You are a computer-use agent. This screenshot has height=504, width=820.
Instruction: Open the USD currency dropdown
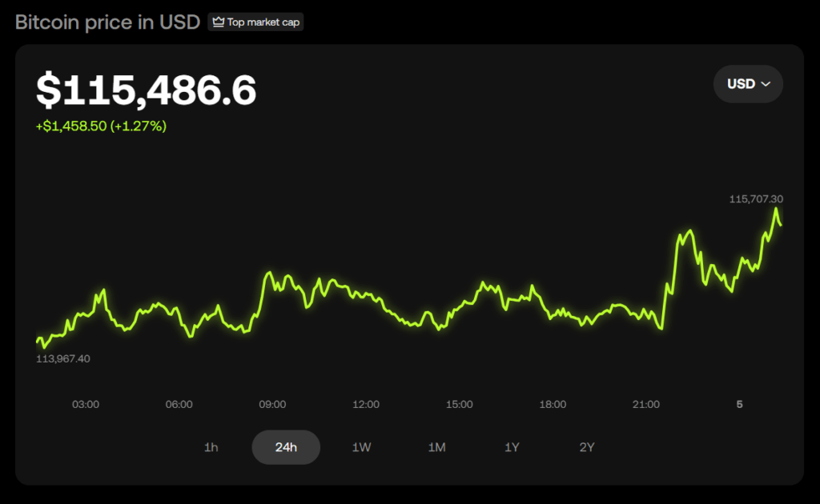(748, 84)
